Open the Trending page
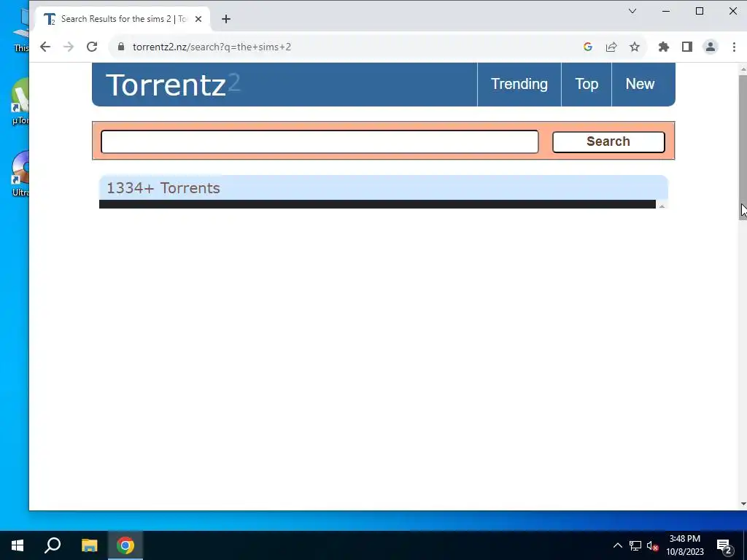The height and width of the screenshot is (560, 747). click(x=519, y=85)
